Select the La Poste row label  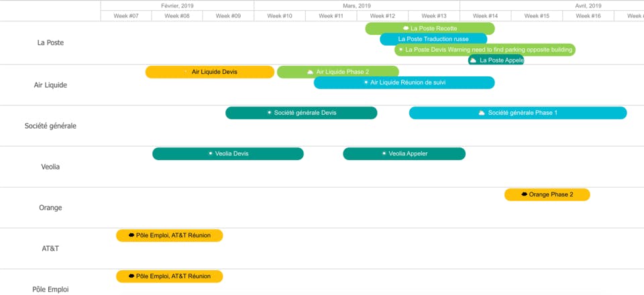[x=50, y=43]
